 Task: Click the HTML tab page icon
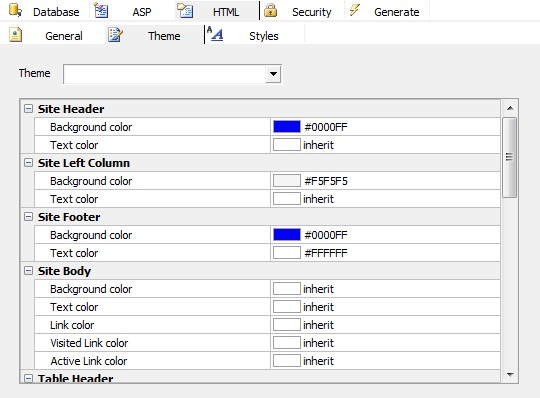[x=185, y=10]
